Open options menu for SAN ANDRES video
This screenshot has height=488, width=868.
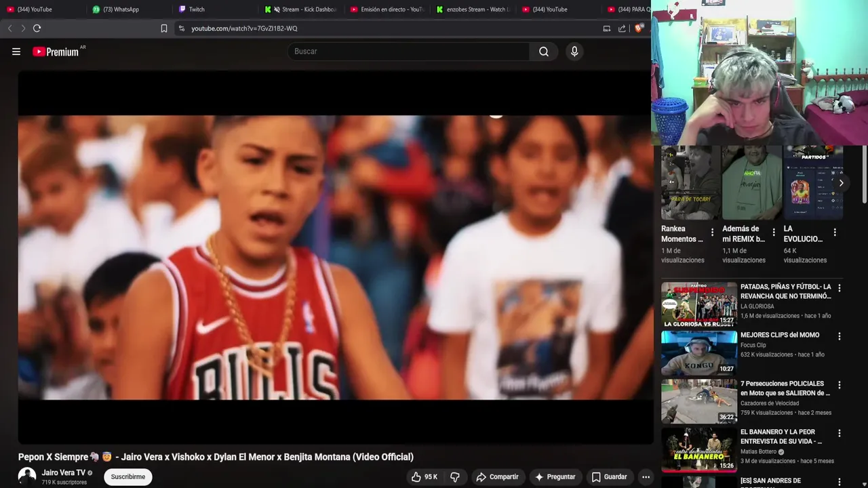point(840,482)
